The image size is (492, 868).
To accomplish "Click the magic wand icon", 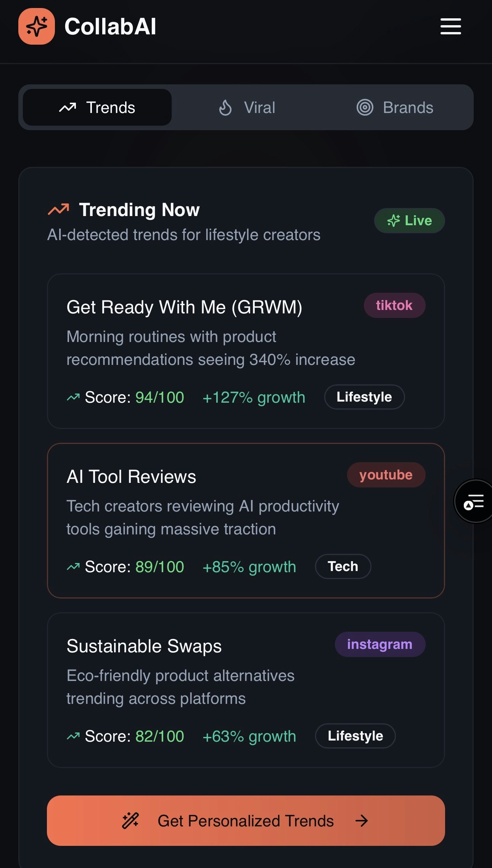I will tap(130, 820).
